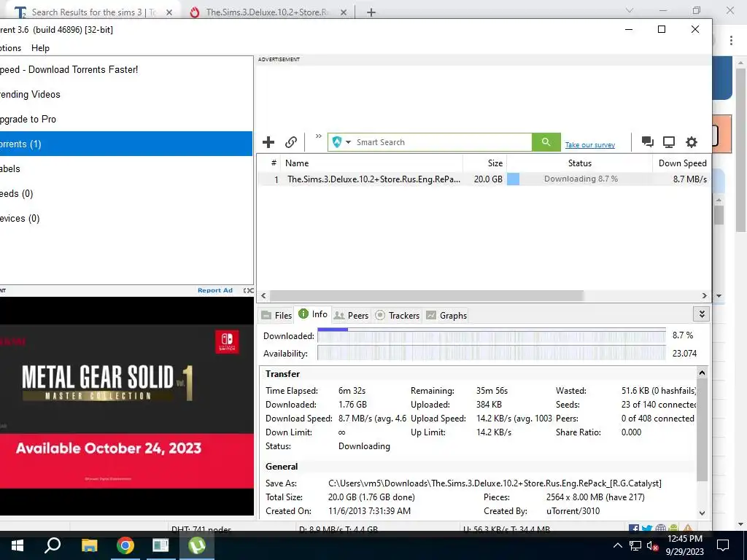
Task: Show hidden tray icons chevron
Action: [x=617, y=545]
